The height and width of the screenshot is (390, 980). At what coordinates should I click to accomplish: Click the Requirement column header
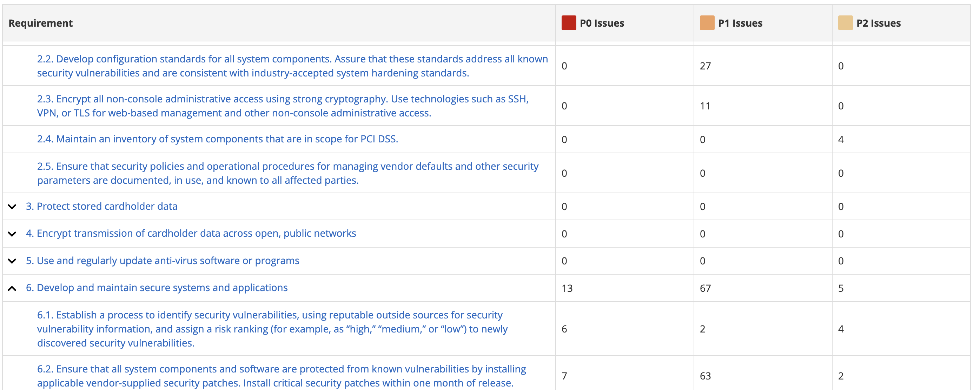coord(41,23)
